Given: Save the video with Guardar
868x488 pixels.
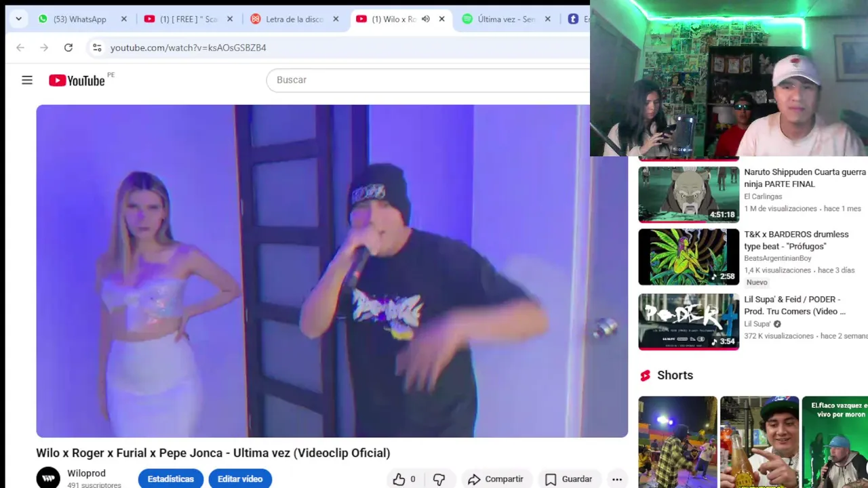Looking at the screenshot, I should tap(569, 479).
